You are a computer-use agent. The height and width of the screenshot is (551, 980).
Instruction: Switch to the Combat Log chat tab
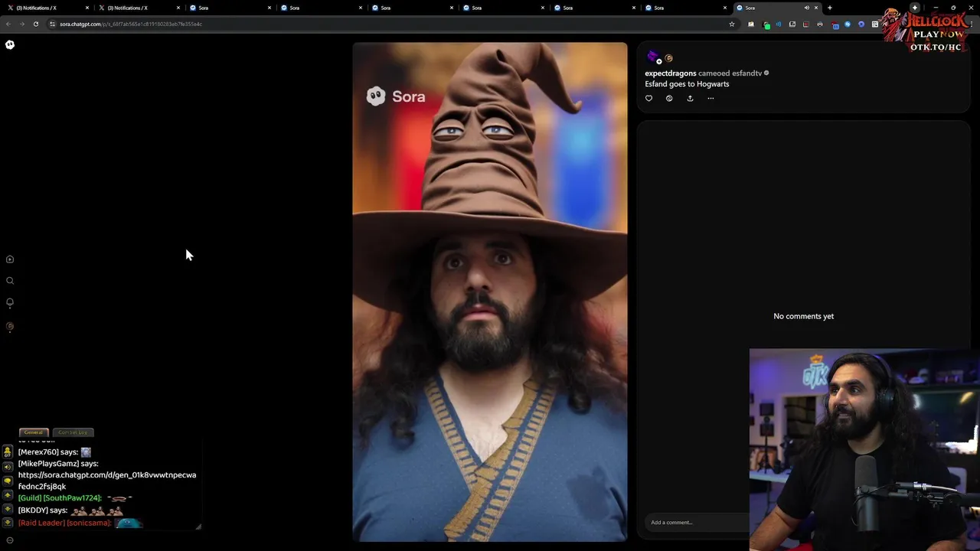[x=73, y=432]
